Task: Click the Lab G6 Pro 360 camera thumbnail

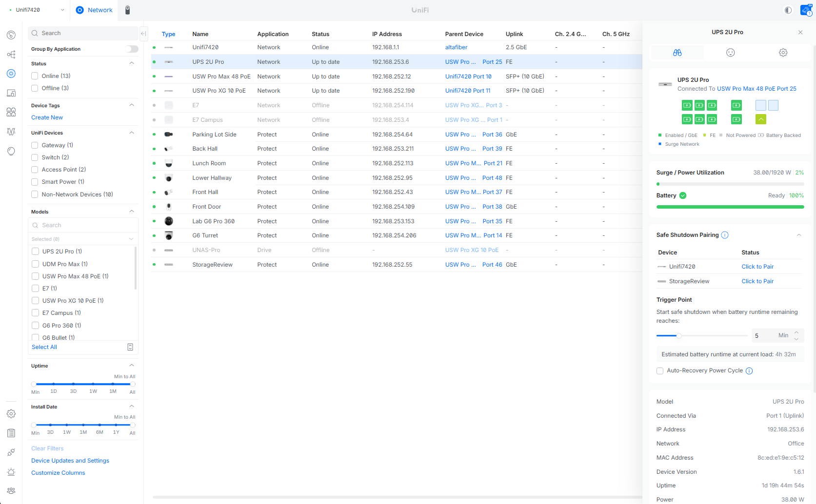Action: (169, 221)
